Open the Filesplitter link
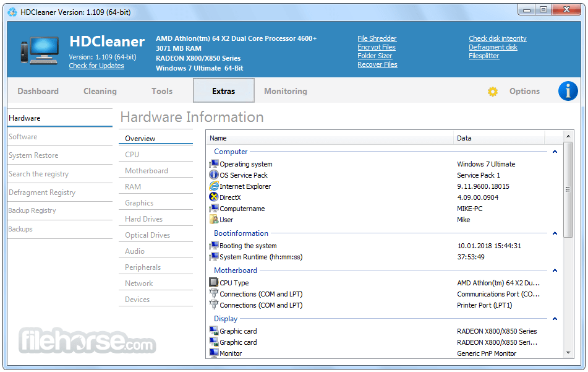The width and height of the screenshot is (588, 372). click(484, 56)
